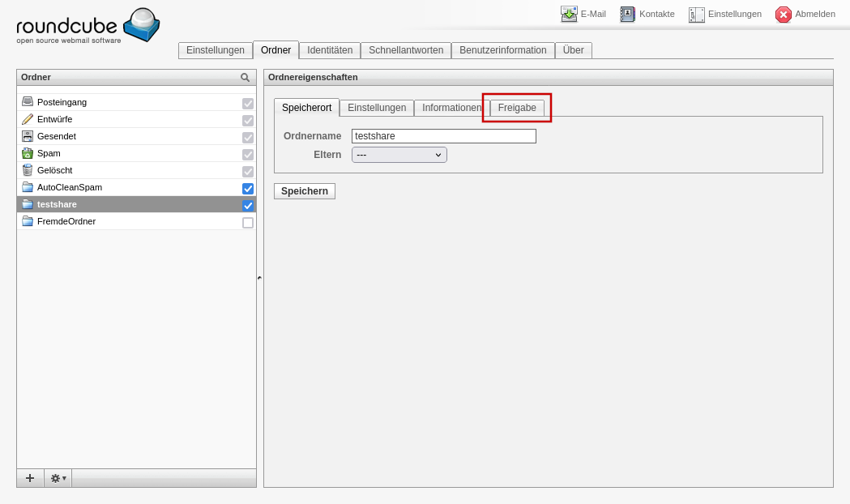Click the Einstellungen icon in top bar

[697, 14]
